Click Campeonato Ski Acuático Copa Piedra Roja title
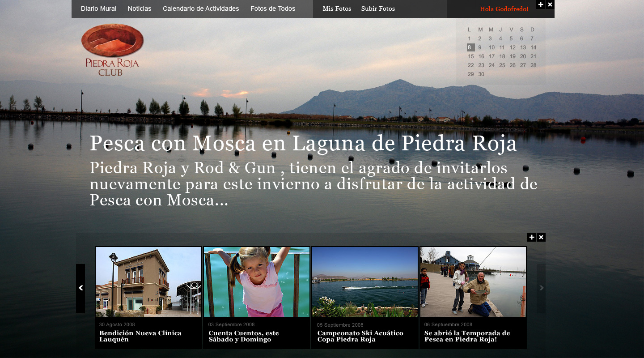The height and width of the screenshot is (358, 644). [x=360, y=336]
